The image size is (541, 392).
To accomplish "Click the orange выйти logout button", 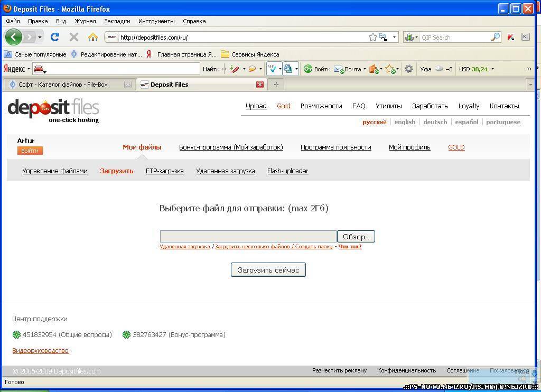I will point(30,151).
